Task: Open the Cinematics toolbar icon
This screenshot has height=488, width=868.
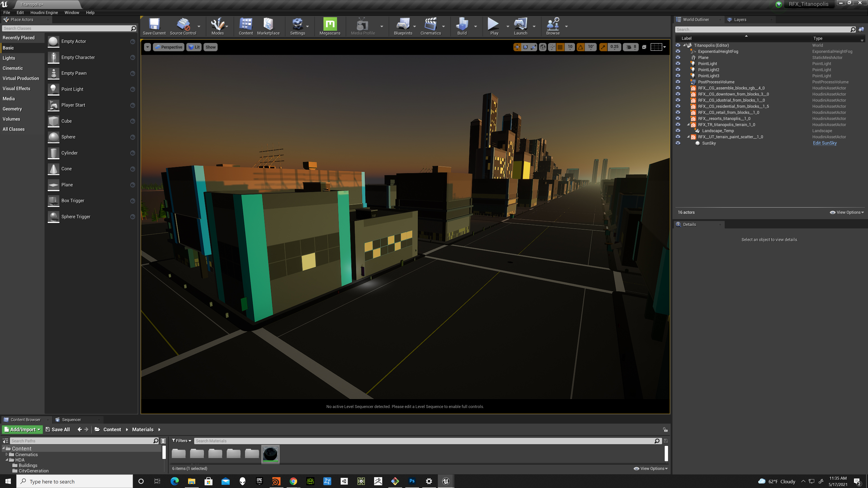Action: click(431, 26)
